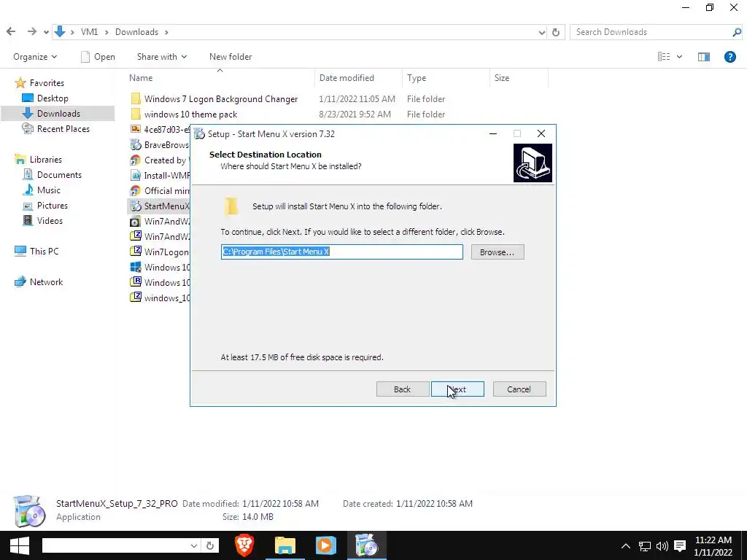Select the Official mirror Chrome file icon
This screenshot has width=747, height=560.
click(x=136, y=190)
